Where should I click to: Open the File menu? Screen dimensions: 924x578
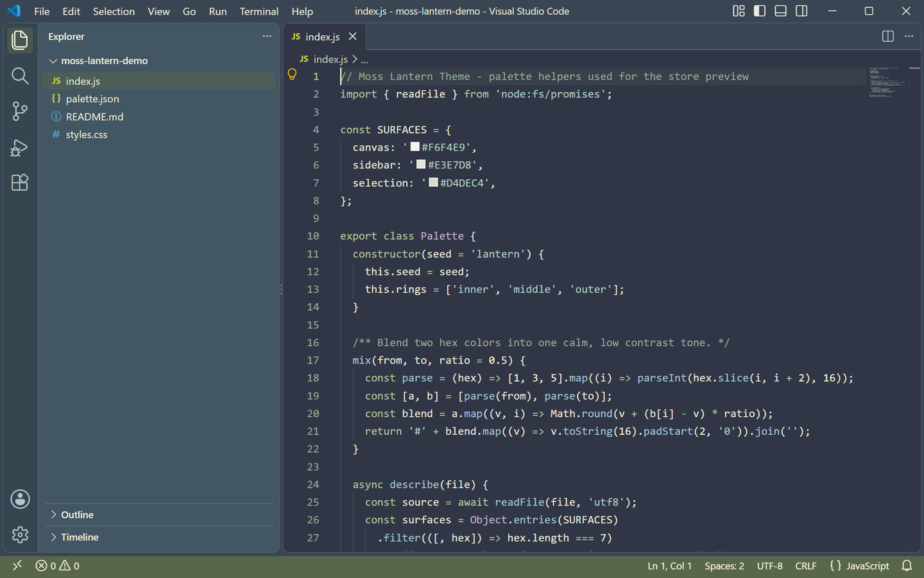point(42,12)
